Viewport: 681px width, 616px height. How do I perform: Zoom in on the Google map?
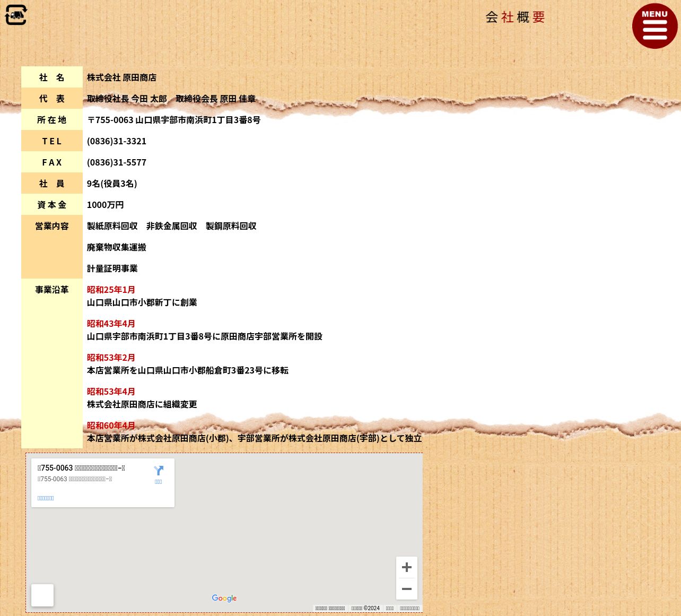pyautogui.click(x=407, y=567)
